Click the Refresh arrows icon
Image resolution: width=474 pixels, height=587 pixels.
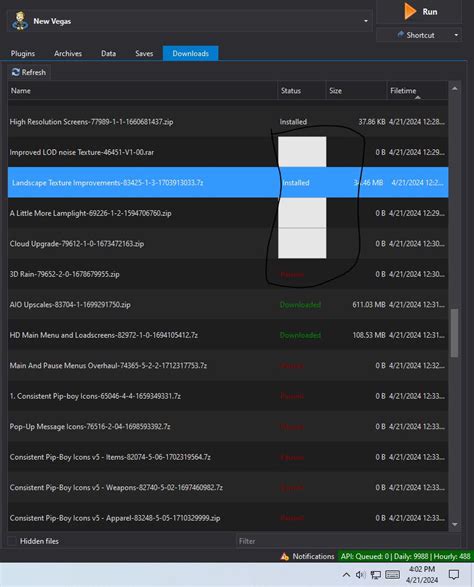[x=15, y=72]
